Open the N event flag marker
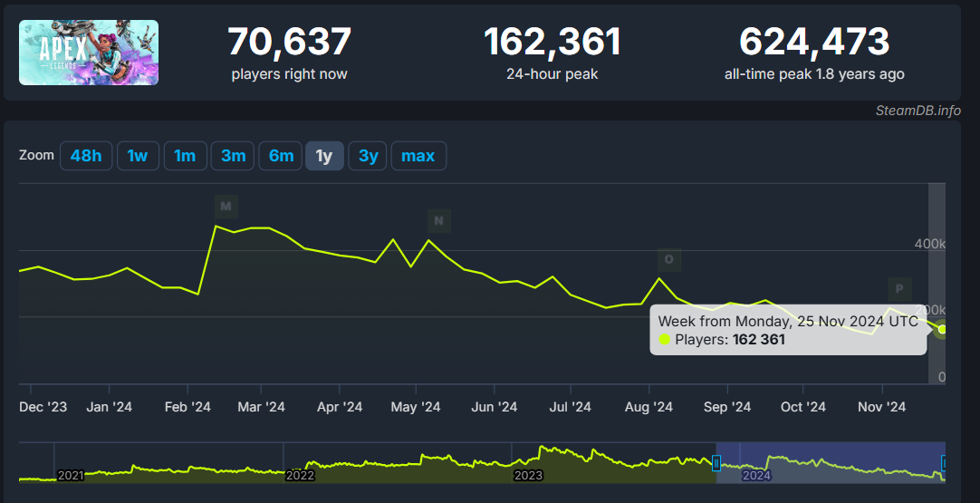980x503 pixels. pyautogui.click(x=439, y=220)
